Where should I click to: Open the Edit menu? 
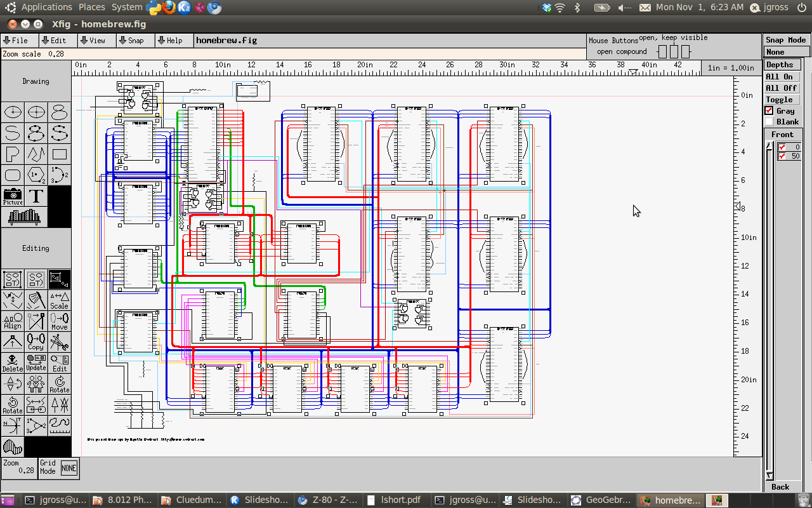54,41
